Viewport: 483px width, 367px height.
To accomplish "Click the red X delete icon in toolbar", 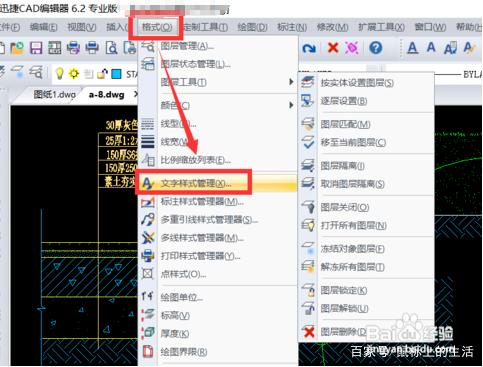I will [x=333, y=48].
